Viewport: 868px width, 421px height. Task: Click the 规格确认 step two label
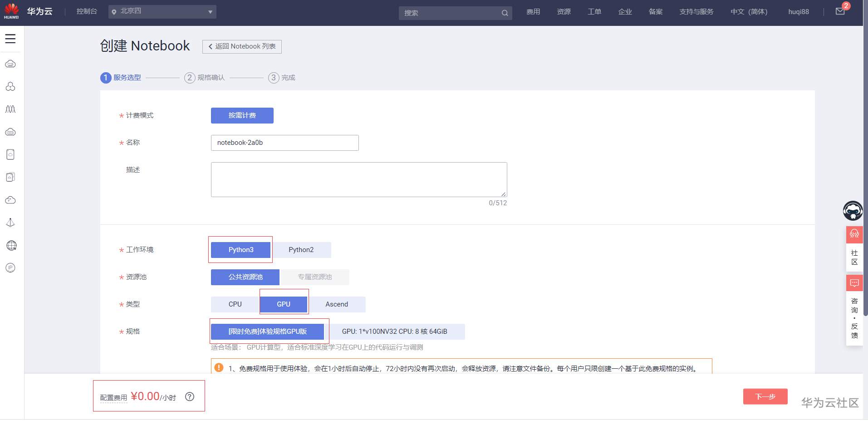point(211,78)
